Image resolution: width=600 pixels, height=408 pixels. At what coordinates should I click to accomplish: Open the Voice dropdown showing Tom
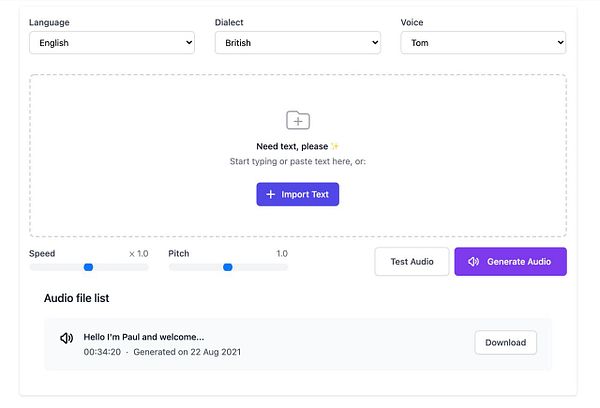tap(483, 43)
